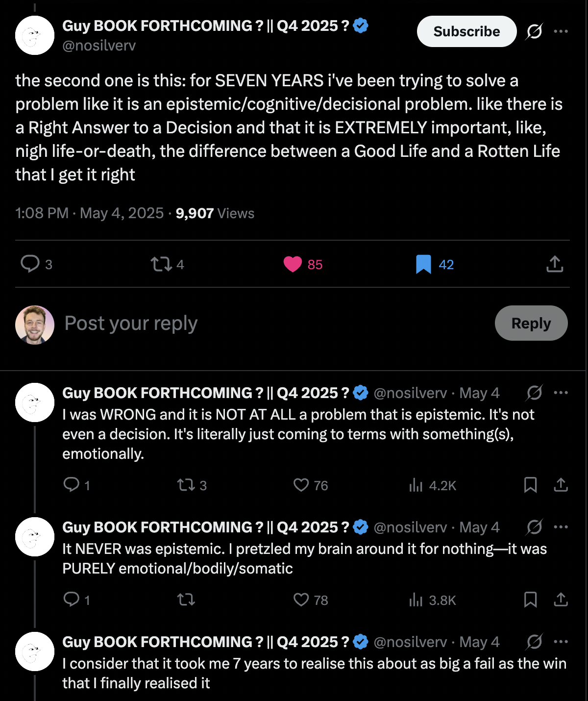Screen dimensions: 588x701
Task: View analytics showing 4.2K views
Action: click(416, 485)
